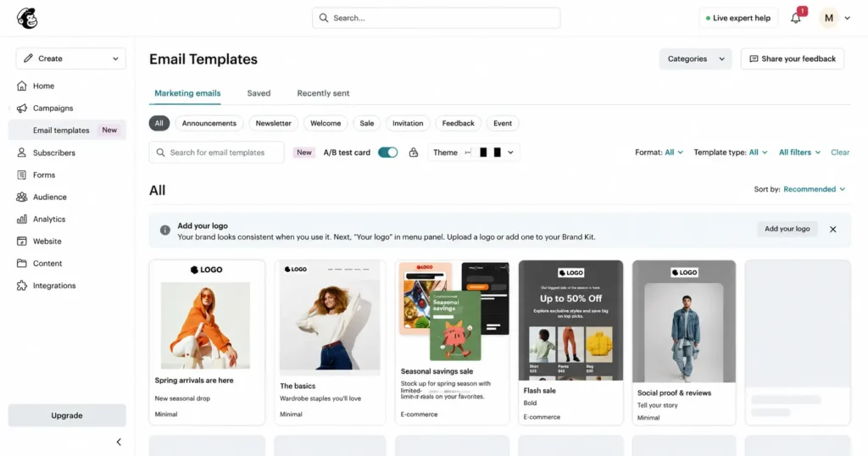868x456 pixels.
Task: Change Sort by Recommended dropdown
Action: [815, 189]
